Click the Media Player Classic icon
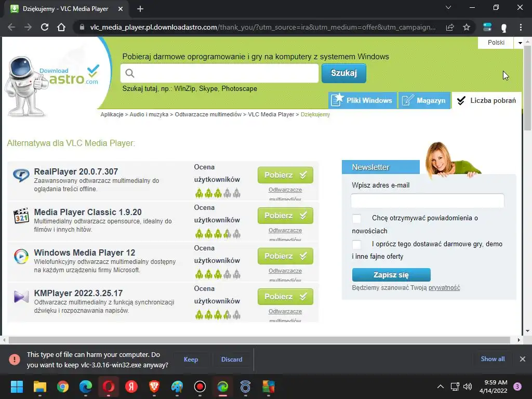 (x=21, y=216)
